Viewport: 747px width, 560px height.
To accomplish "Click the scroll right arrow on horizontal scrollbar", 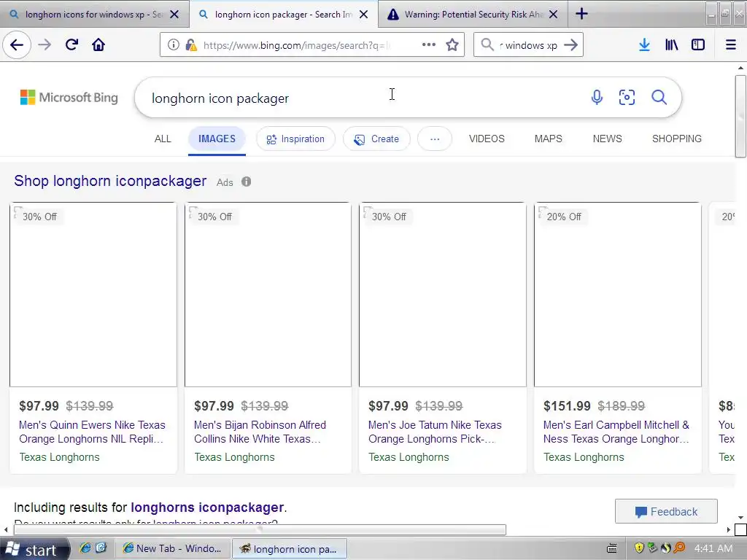I will 729,529.
